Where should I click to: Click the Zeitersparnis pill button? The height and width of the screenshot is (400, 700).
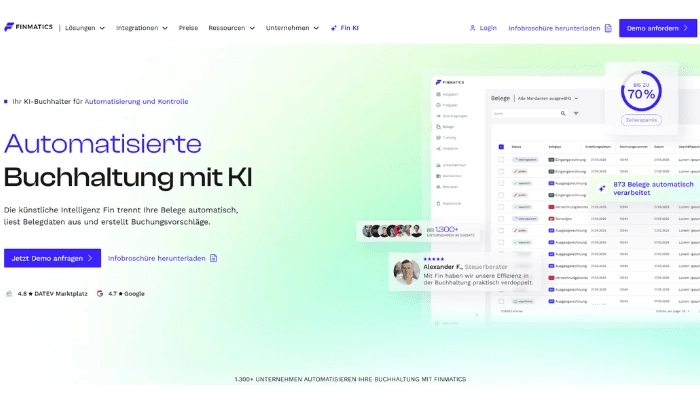coord(641,120)
